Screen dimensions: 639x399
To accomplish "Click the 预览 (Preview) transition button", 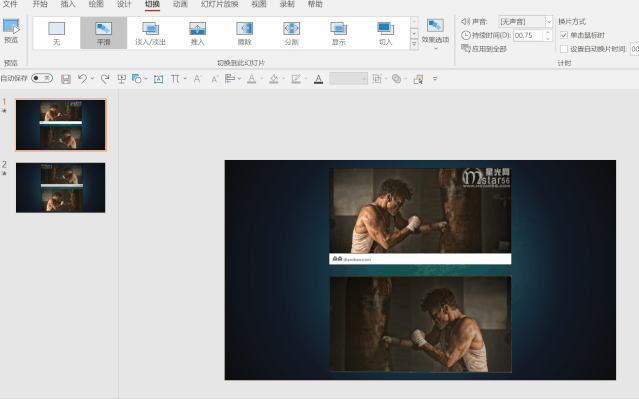I will point(11,31).
